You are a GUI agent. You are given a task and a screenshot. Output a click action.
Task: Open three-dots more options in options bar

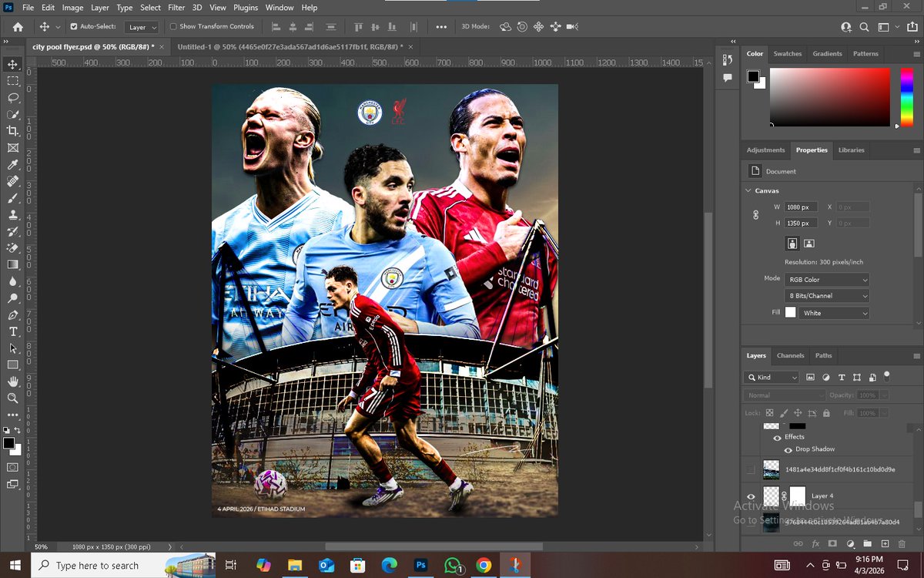click(441, 26)
